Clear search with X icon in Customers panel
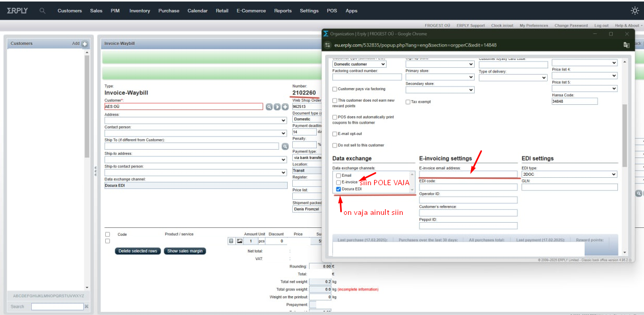644x315 pixels. click(x=86, y=307)
